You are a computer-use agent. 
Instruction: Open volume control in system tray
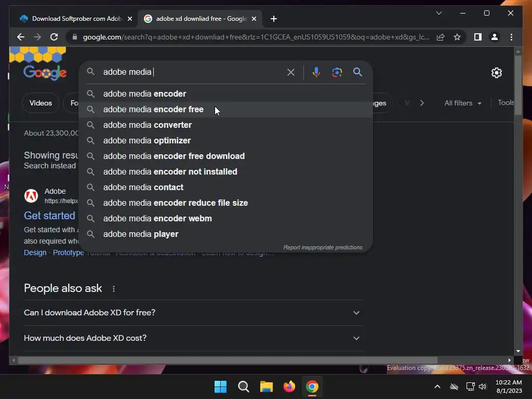coord(483,387)
